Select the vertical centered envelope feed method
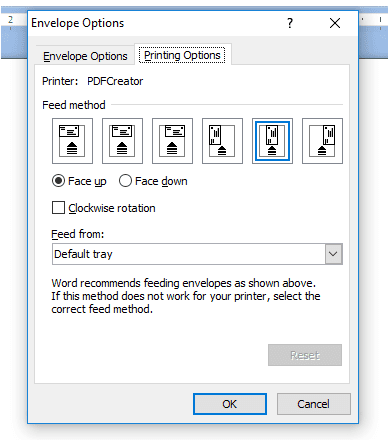The width and height of the screenshot is (388, 446). 272,141
